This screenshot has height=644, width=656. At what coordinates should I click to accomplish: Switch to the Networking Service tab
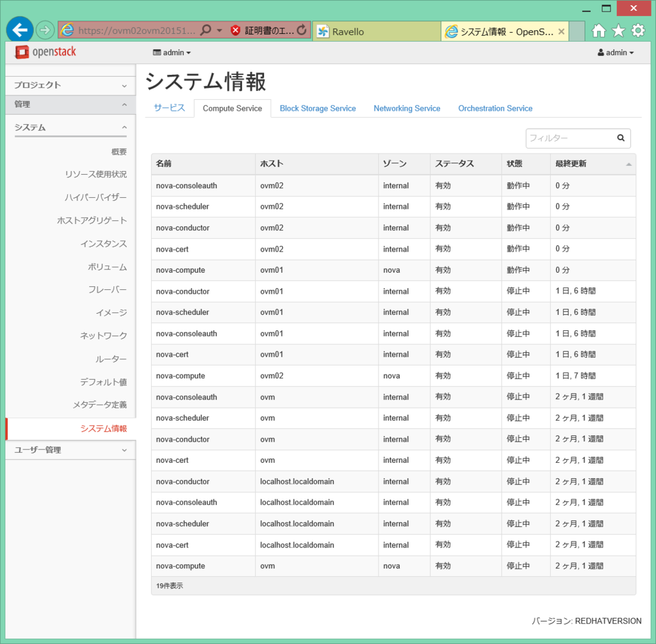pos(407,108)
